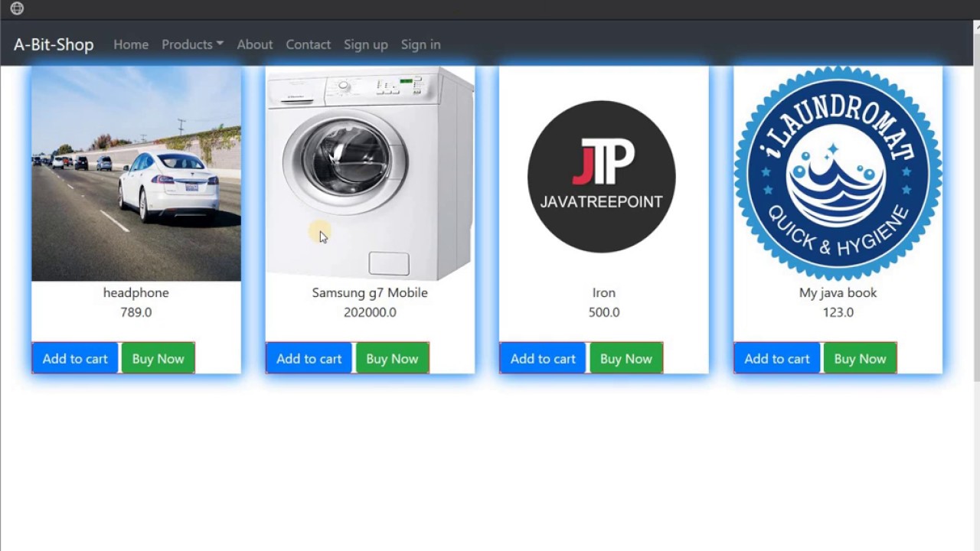Click the globe icon in the title bar
The image size is (980, 551).
coord(17,8)
